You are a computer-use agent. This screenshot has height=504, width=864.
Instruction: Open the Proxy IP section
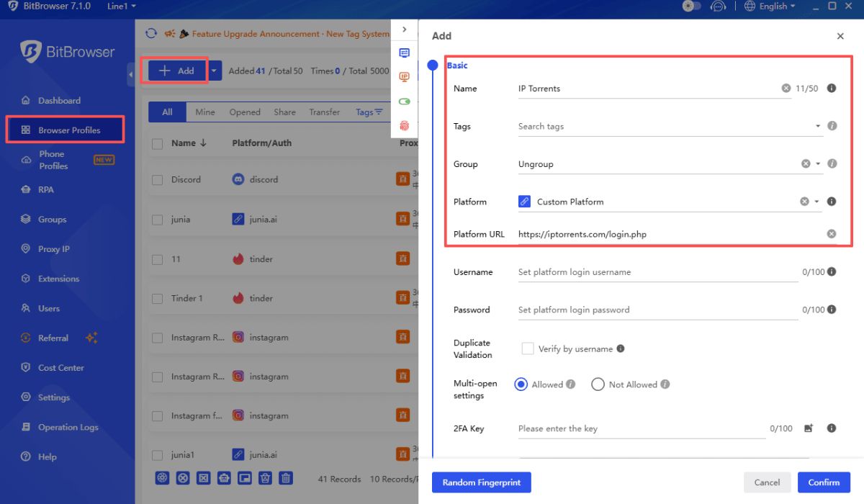pyautogui.click(x=53, y=249)
